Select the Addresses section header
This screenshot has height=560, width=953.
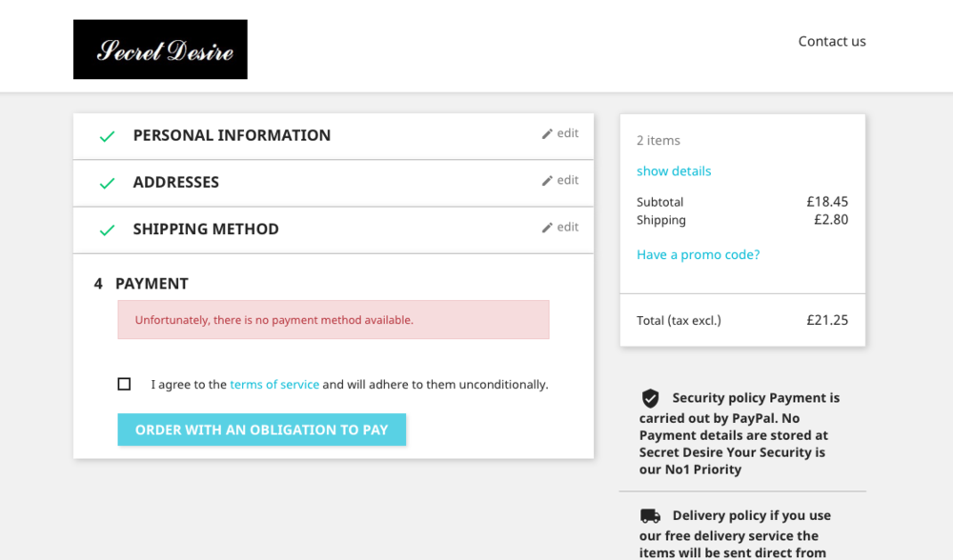(x=176, y=182)
